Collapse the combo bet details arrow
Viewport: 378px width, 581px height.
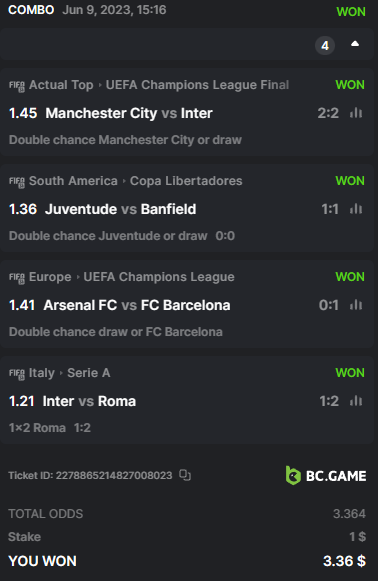[x=355, y=44]
